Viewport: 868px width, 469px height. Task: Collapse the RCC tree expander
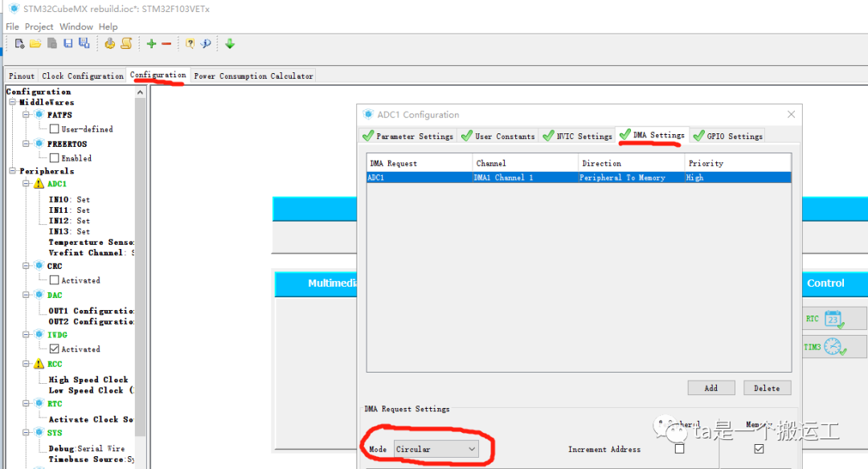pos(26,364)
